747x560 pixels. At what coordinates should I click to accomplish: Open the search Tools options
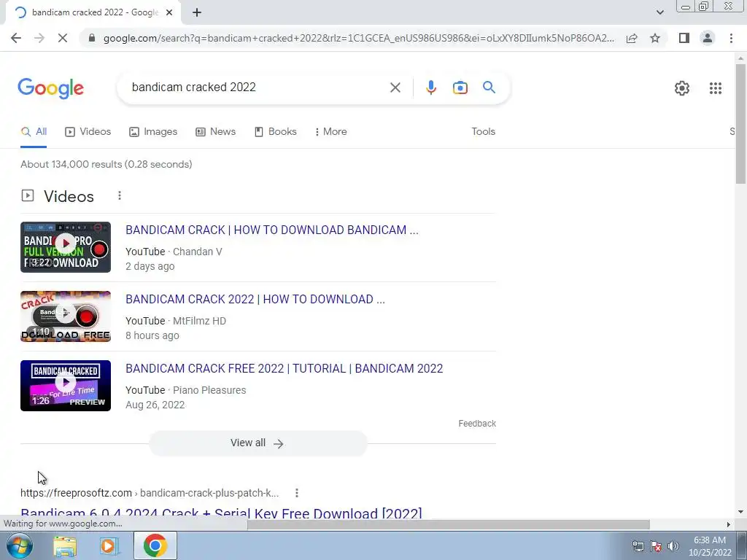pos(483,132)
